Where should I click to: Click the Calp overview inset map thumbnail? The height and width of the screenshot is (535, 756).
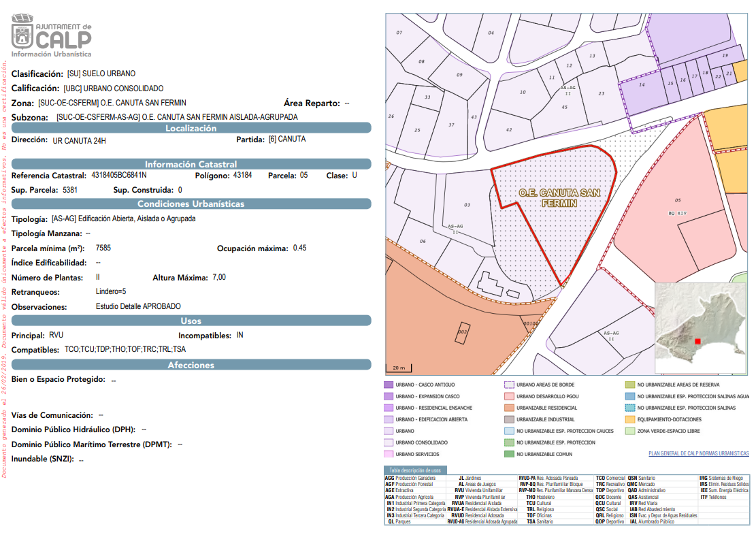(701, 327)
